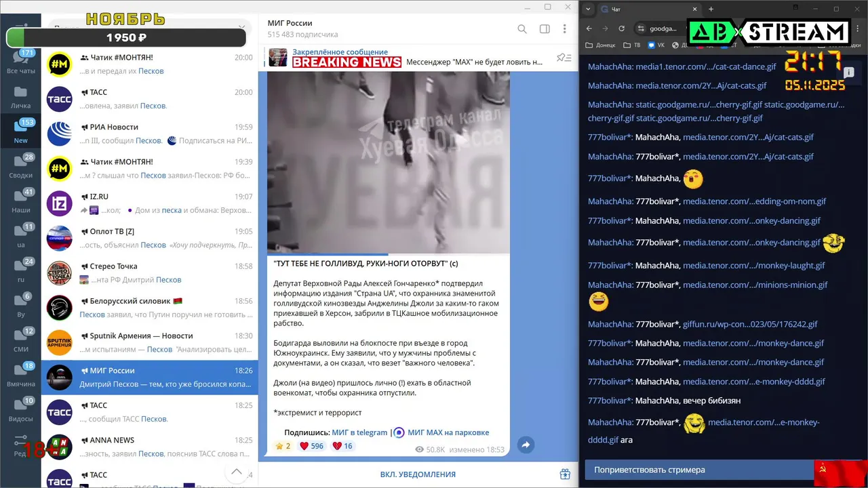Forward the message with the share arrow
The height and width of the screenshot is (488, 868).
click(526, 445)
